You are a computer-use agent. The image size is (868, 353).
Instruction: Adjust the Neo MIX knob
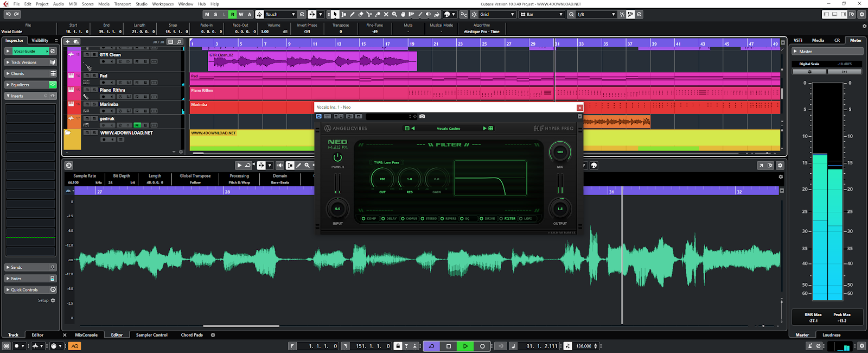[560, 152]
